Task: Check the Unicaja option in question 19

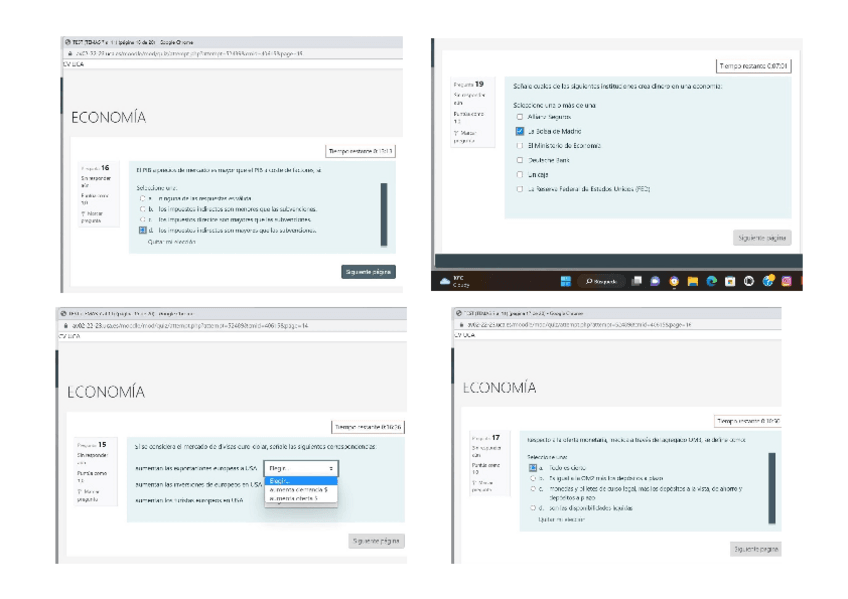Action: pyautogui.click(x=520, y=175)
